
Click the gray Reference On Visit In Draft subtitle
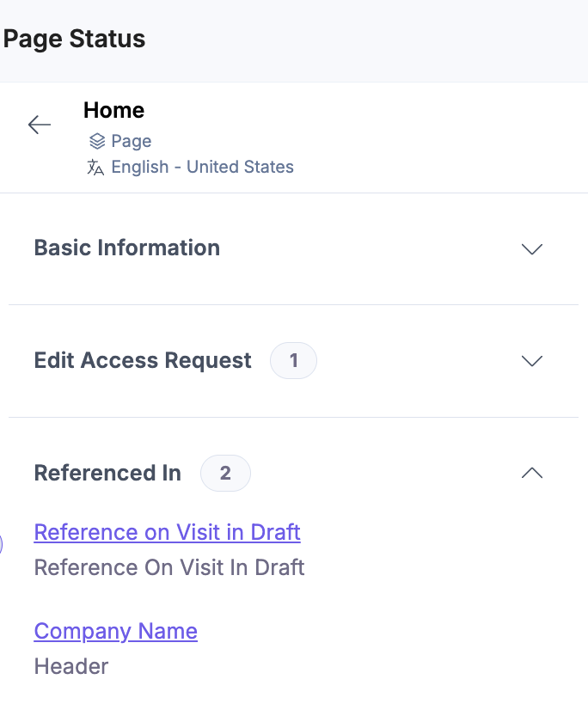click(168, 567)
